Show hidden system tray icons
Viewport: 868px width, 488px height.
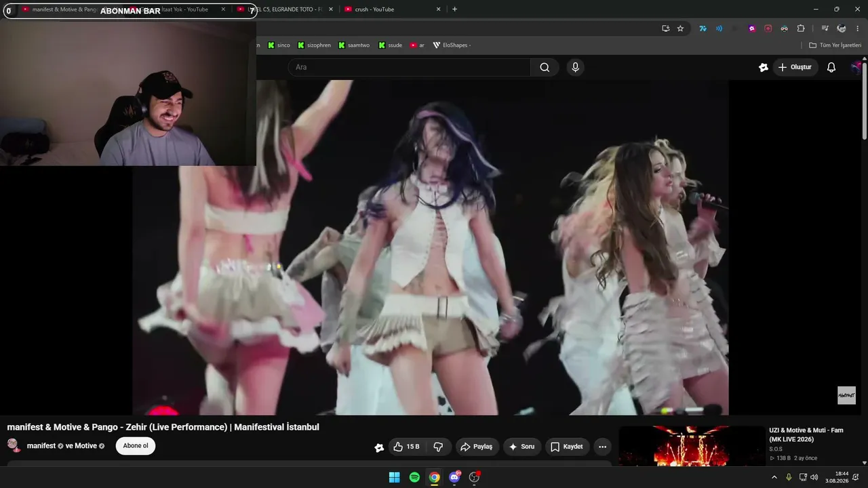point(774,477)
